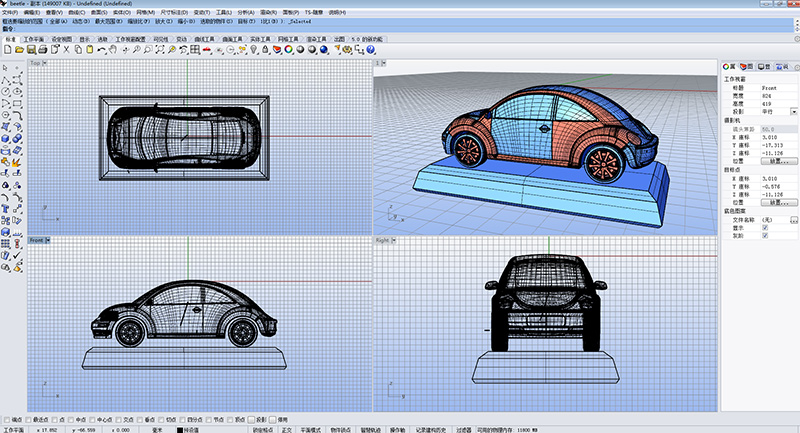This screenshot has width=800, height=433.
Task: Open options with the gear icon
Action: [348, 49]
